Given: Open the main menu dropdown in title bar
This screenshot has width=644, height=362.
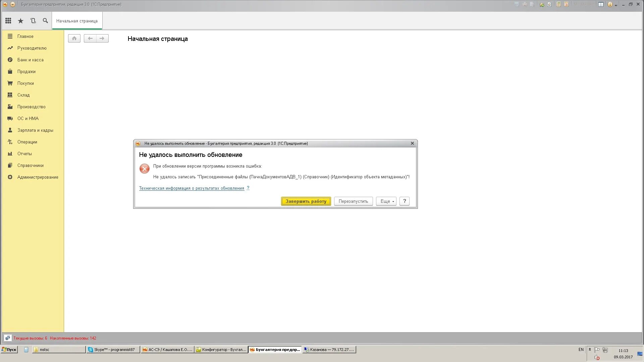Looking at the screenshot, I should [12, 4].
